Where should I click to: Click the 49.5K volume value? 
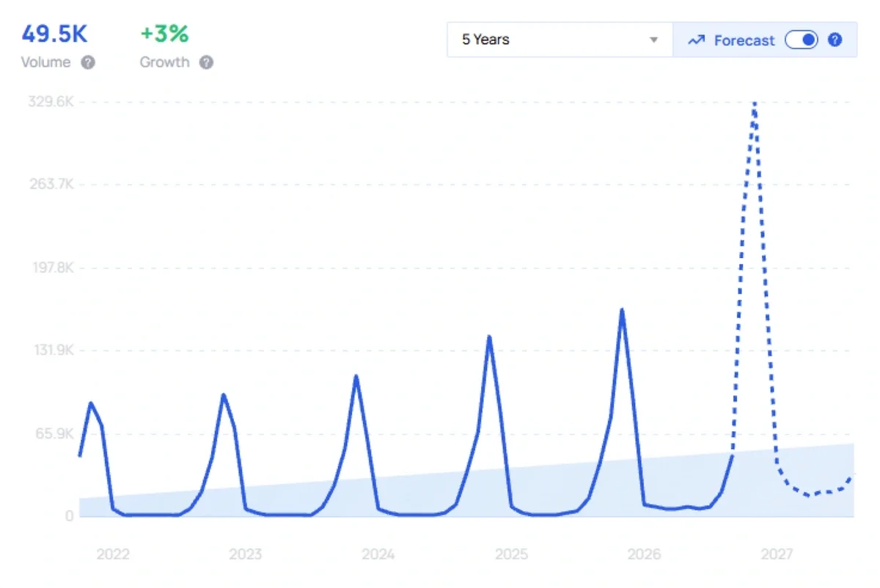[x=54, y=34]
